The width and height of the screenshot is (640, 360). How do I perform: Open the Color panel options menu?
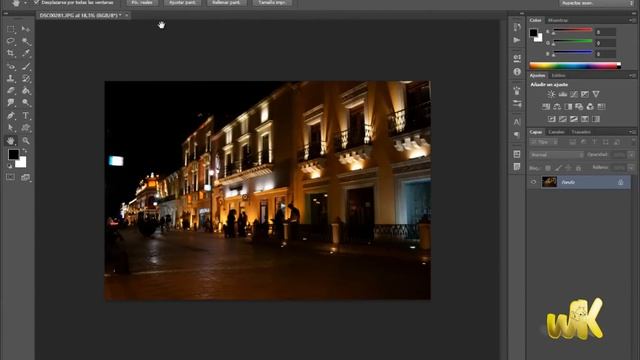pyautogui.click(x=632, y=20)
